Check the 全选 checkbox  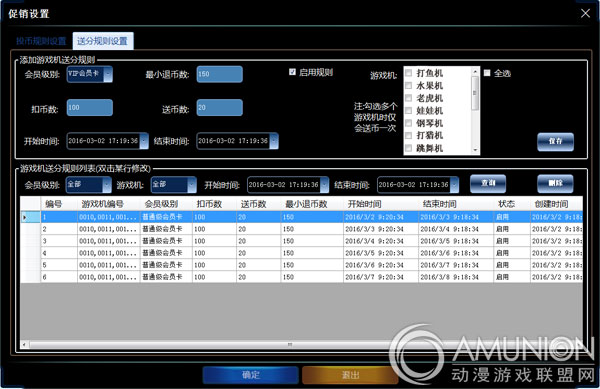pos(487,73)
